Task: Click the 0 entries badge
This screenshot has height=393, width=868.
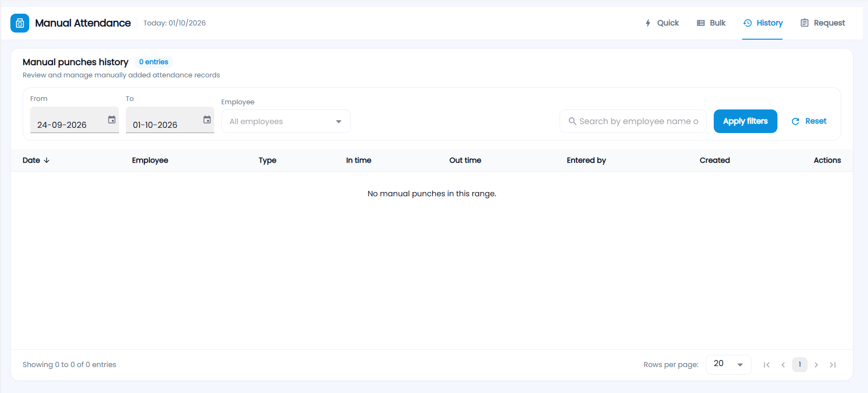Action: pyautogui.click(x=154, y=62)
